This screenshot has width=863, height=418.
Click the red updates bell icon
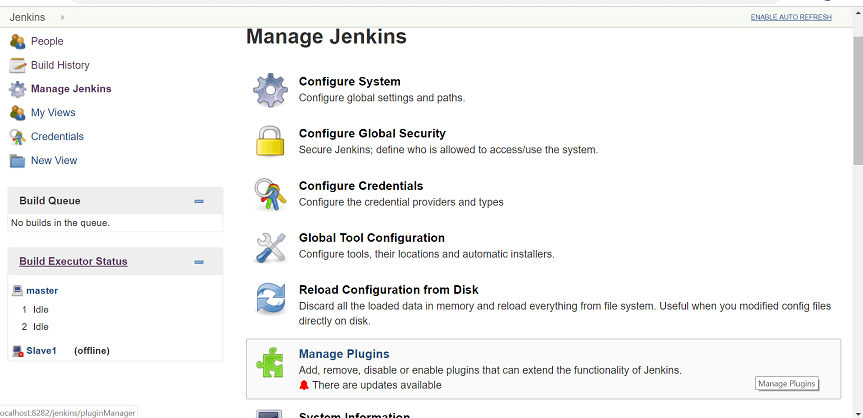point(304,385)
